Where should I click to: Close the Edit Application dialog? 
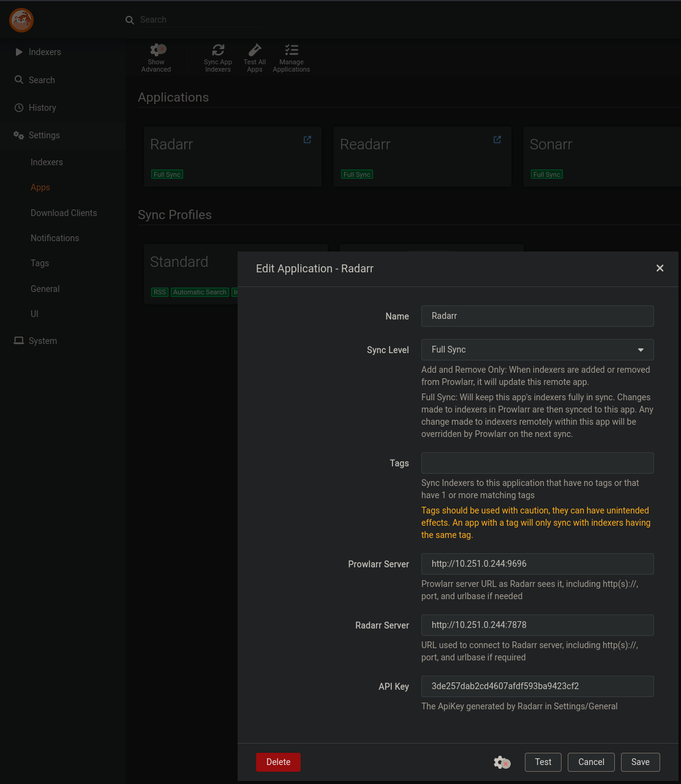(x=660, y=268)
